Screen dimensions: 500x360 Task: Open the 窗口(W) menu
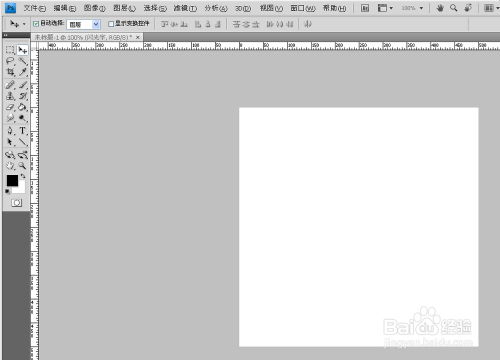coord(303,8)
